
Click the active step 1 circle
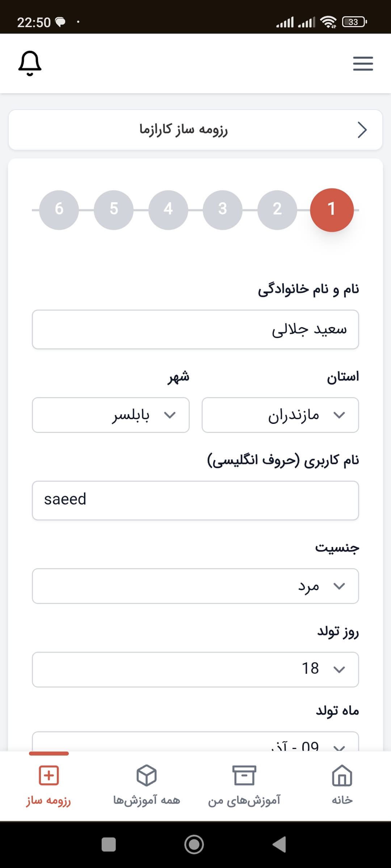click(x=332, y=210)
